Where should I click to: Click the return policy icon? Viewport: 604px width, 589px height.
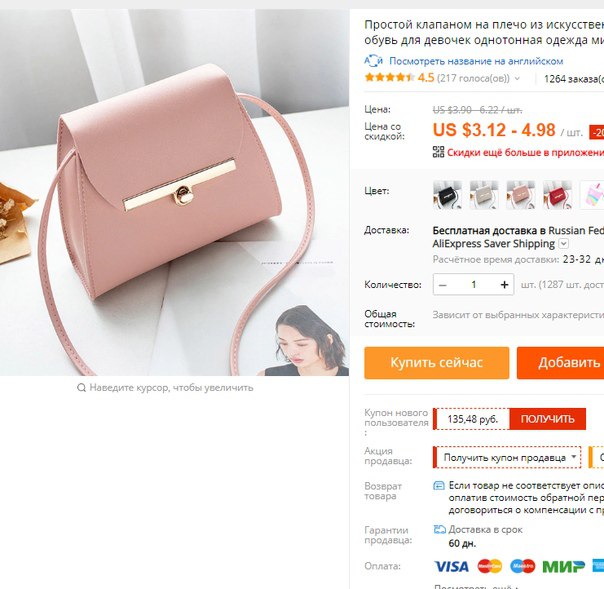point(439,485)
